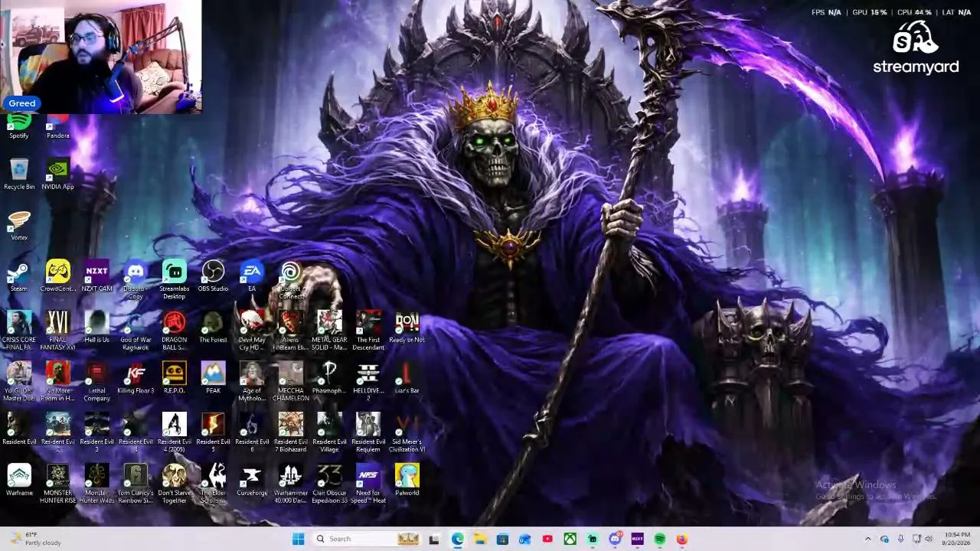Image resolution: width=980 pixels, height=551 pixels.
Task: Select the Warframe desktop shortcut
Action: coord(19,481)
